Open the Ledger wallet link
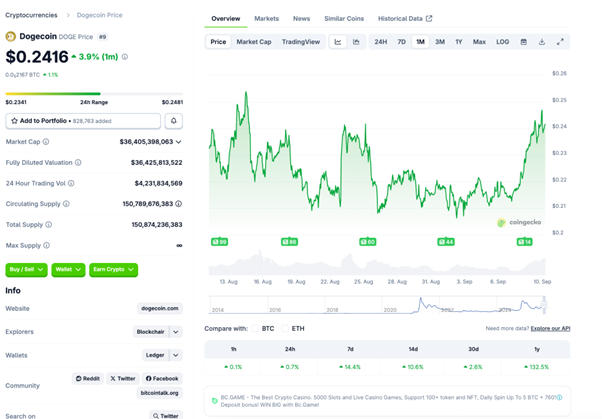This screenshot has height=419, width=602. (x=155, y=355)
